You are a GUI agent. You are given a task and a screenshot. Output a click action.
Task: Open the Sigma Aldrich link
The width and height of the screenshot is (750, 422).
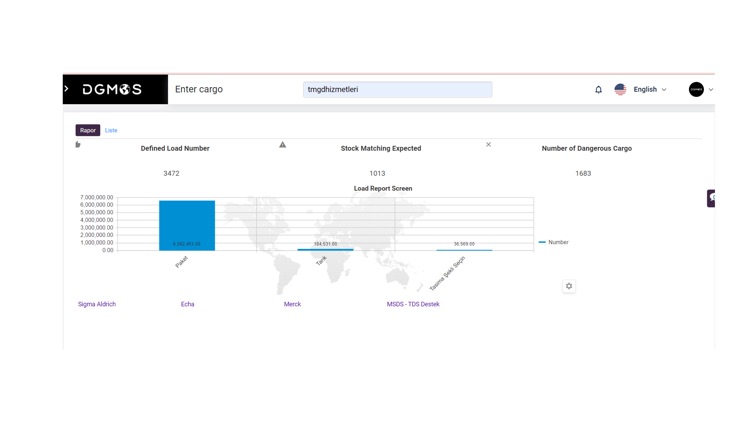tap(97, 304)
